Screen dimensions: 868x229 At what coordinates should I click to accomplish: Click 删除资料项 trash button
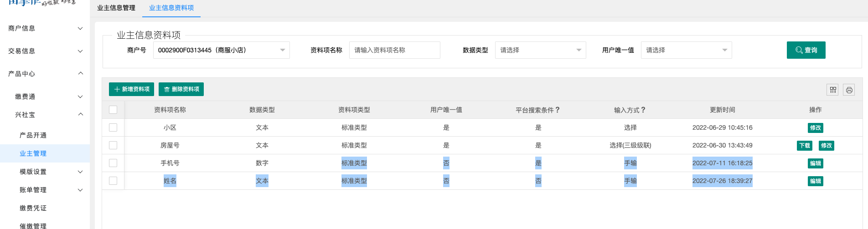[181, 89]
